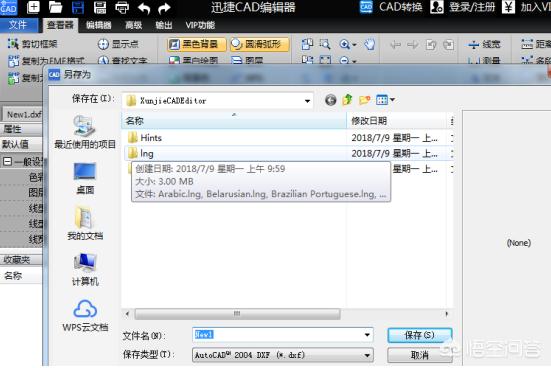This screenshot has height=368, width=551.
Task: Click the Undo arrow icon
Action: (144, 7)
